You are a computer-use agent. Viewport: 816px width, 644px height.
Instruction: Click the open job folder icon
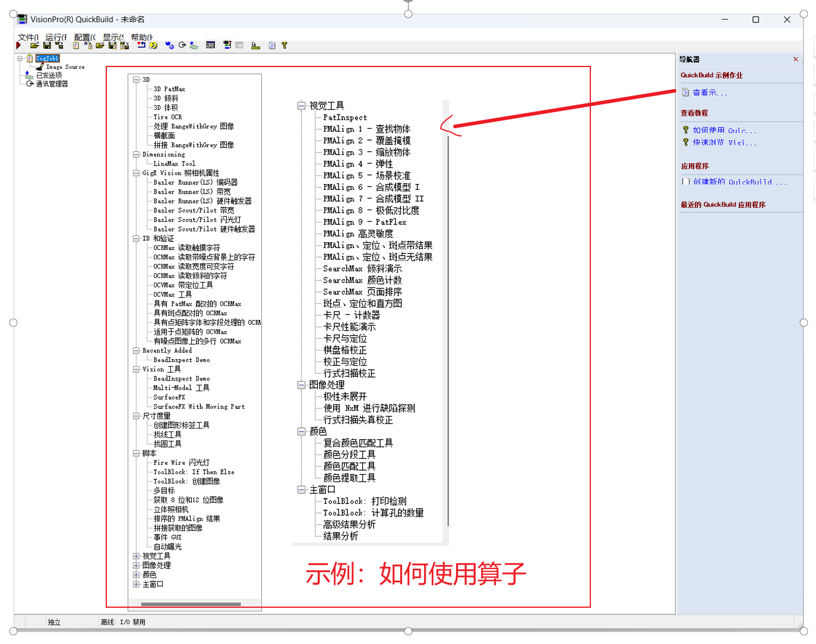(100, 45)
